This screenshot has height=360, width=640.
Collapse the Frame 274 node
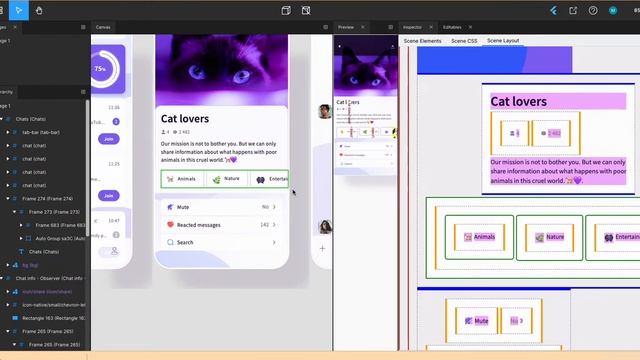[8, 198]
